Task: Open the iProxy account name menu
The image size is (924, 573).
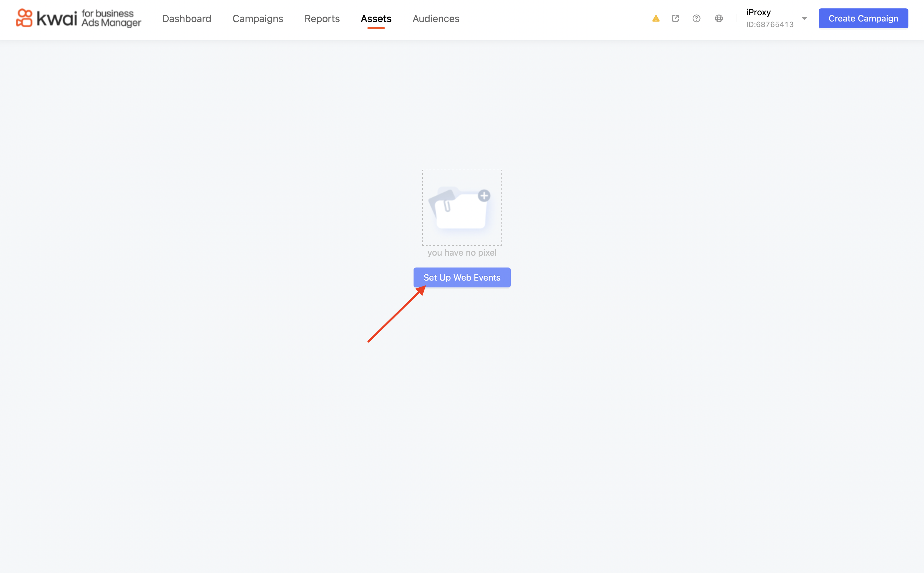Action: [758, 12]
